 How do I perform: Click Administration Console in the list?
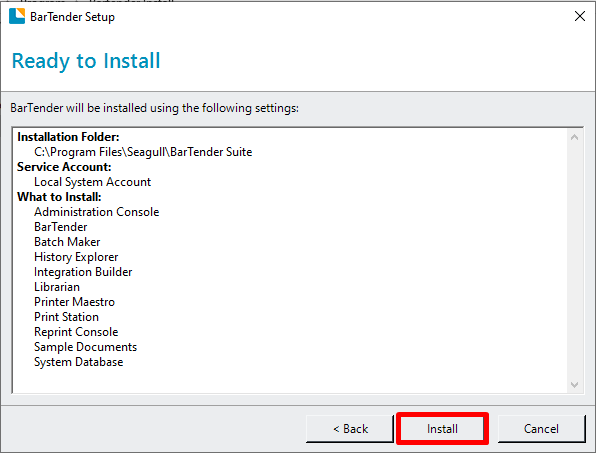pyautogui.click(x=97, y=212)
